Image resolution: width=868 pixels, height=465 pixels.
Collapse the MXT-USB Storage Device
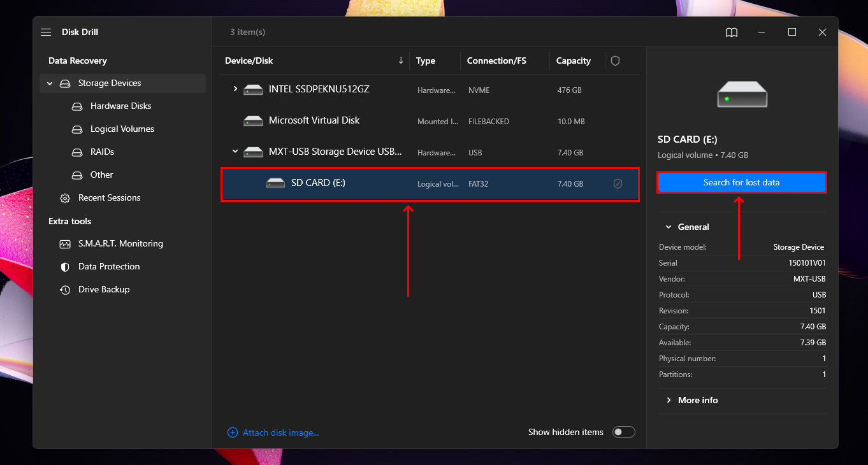click(x=235, y=152)
